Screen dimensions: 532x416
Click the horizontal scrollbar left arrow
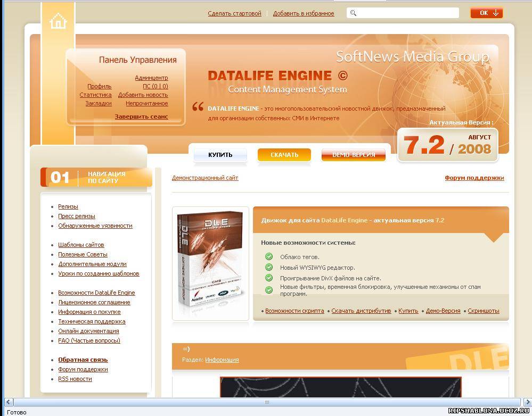[9, 402]
